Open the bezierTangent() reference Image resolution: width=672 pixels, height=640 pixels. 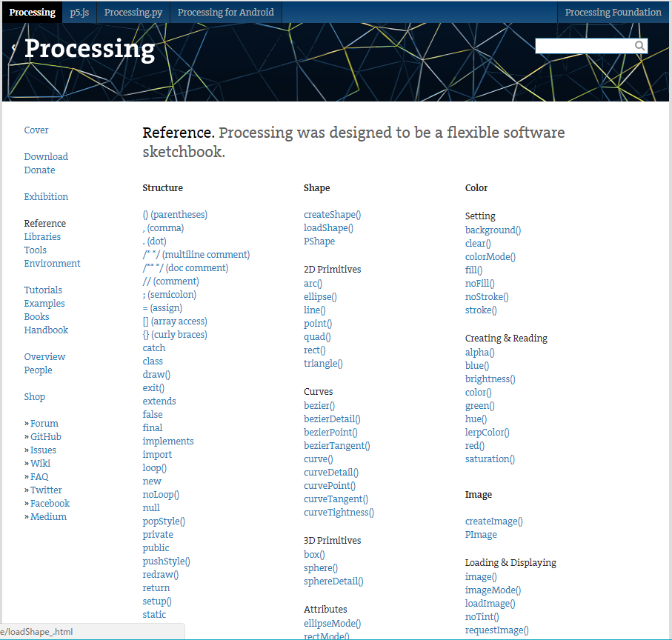click(337, 445)
